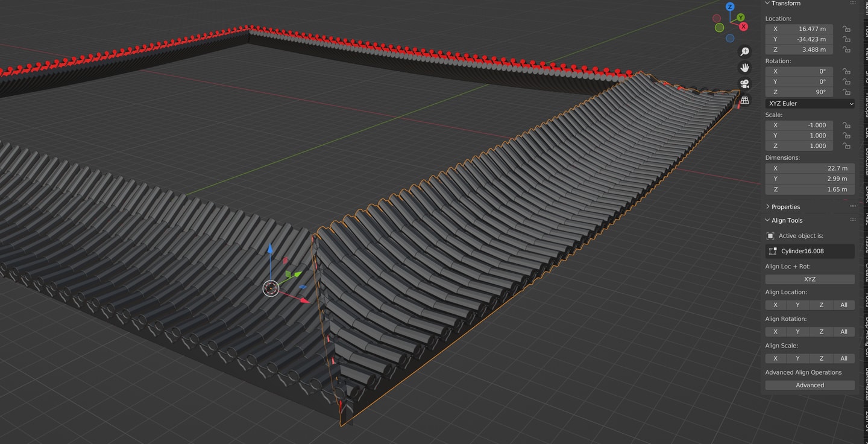
Task: Click Align Scale Z button
Action: pyautogui.click(x=821, y=358)
